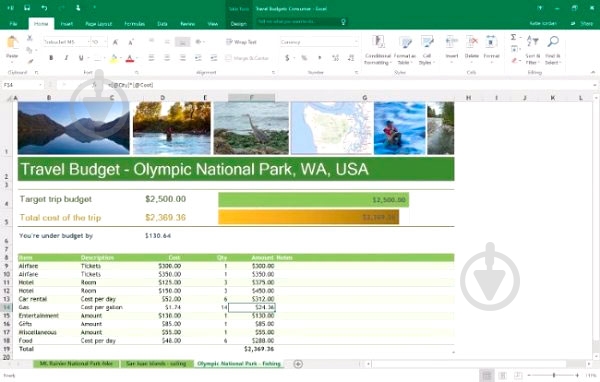Open the File tab
This screenshot has width=600, height=382.
click(13, 24)
